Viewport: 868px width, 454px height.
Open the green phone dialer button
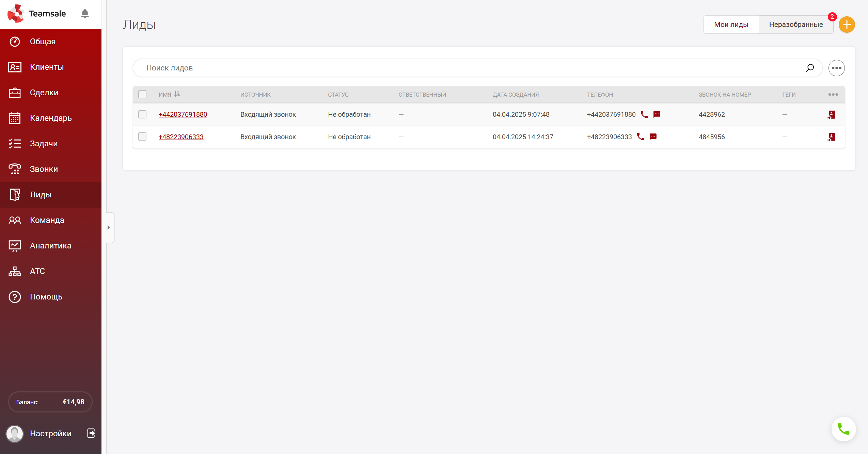(x=843, y=429)
